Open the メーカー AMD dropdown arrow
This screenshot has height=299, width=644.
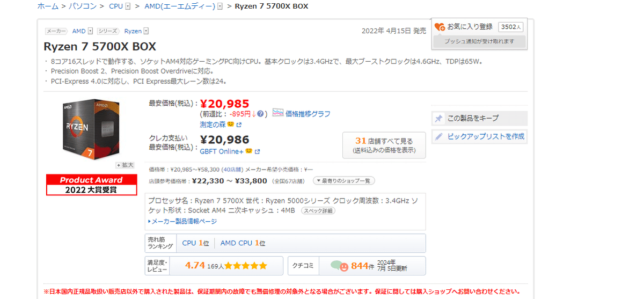pos(90,31)
